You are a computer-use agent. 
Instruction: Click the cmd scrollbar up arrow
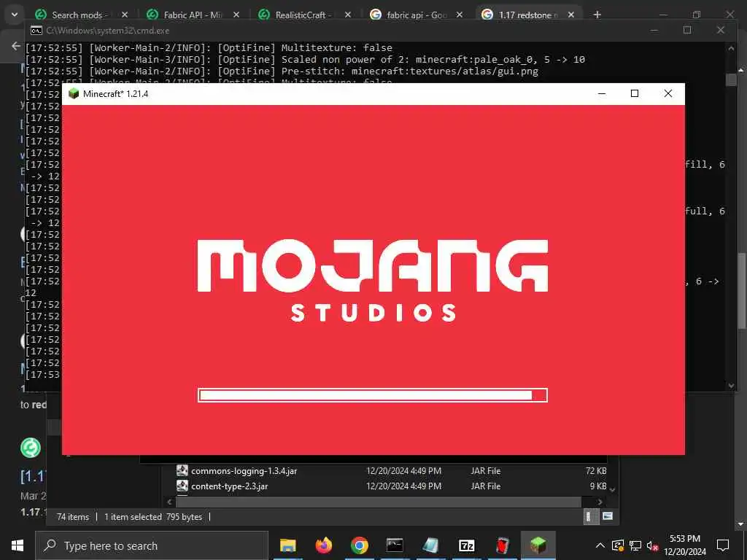click(x=731, y=48)
